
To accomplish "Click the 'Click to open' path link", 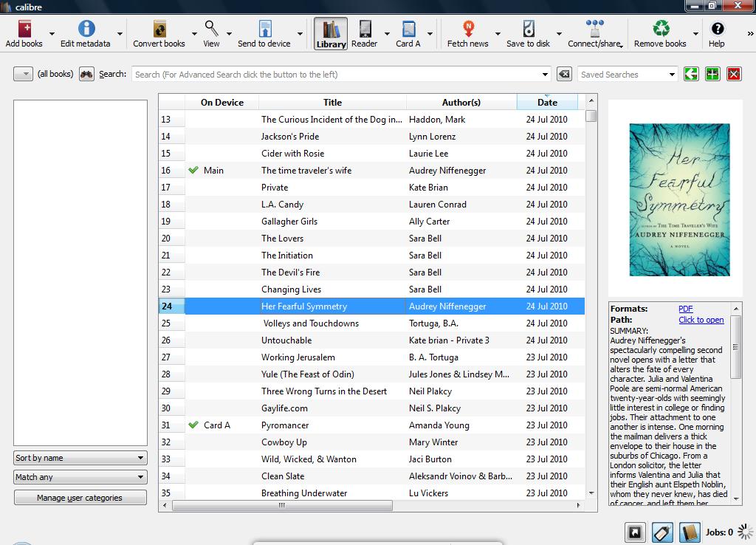I will click(701, 320).
